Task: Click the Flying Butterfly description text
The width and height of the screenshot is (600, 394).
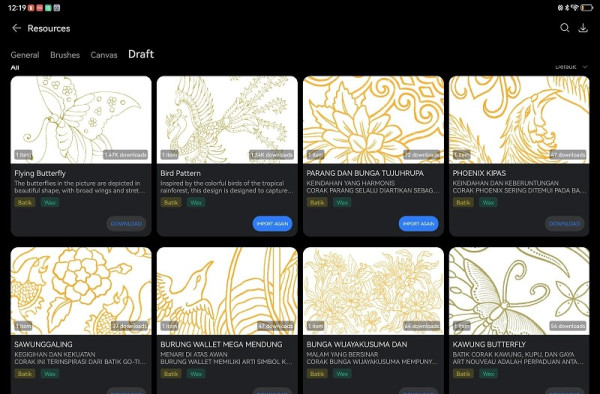Action: pyautogui.click(x=80, y=187)
